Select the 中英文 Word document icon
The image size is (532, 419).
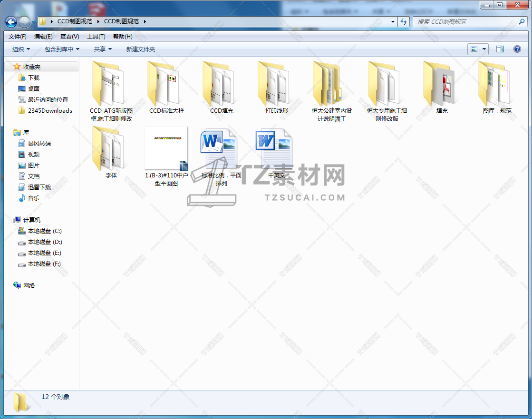274,149
